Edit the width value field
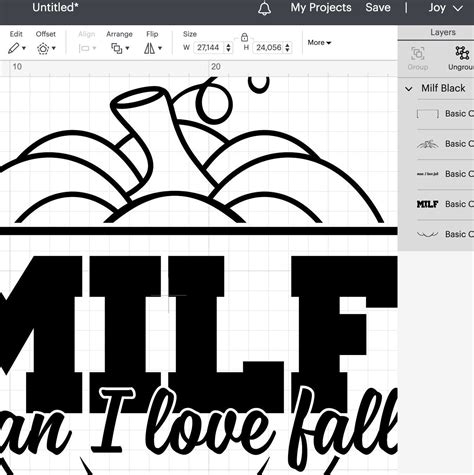This screenshot has width=474, height=475. tap(209, 47)
